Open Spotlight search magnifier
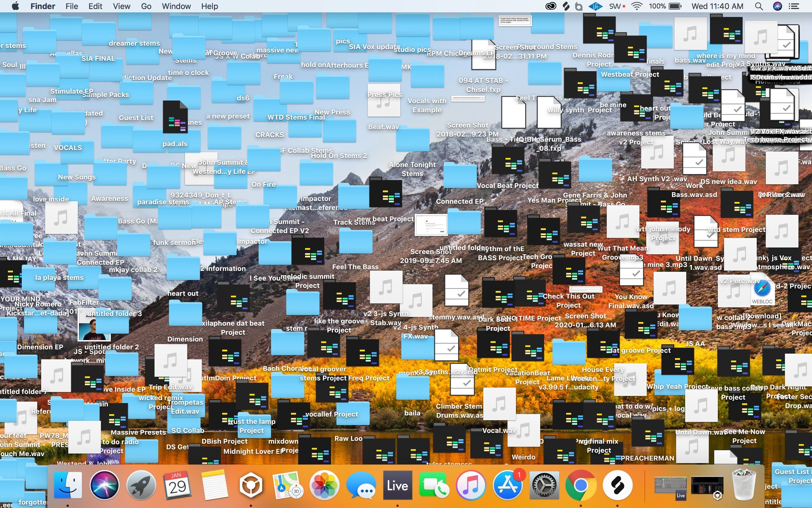Image resolution: width=812 pixels, height=508 pixels. point(759,6)
